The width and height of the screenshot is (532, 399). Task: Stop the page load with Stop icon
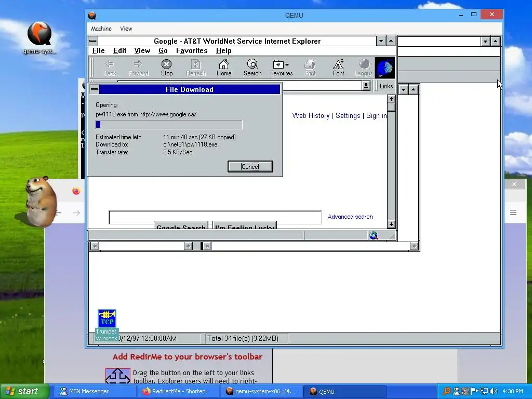click(167, 68)
